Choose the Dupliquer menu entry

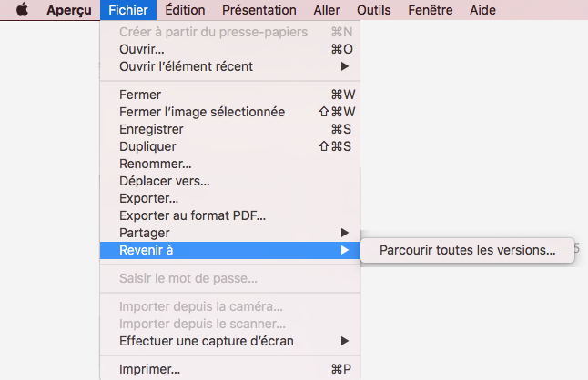(147, 146)
